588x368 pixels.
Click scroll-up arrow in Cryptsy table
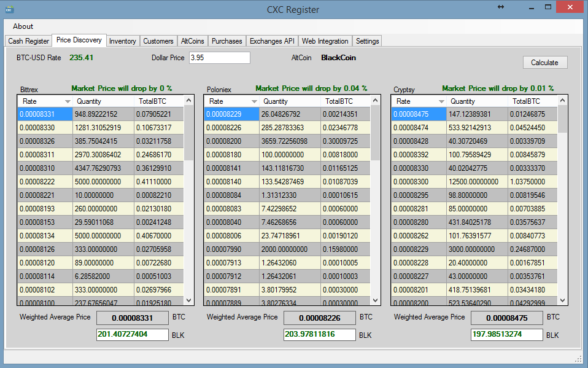[562, 100]
